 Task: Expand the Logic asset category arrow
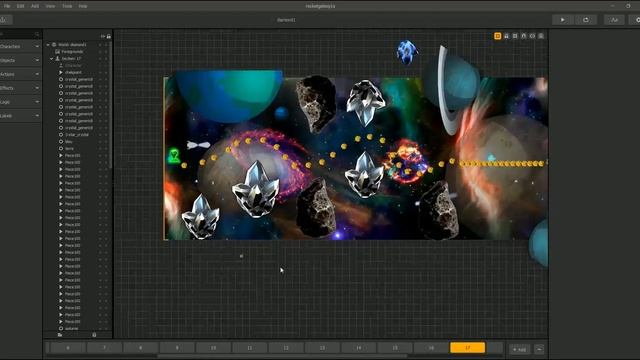tap(37, 102)
